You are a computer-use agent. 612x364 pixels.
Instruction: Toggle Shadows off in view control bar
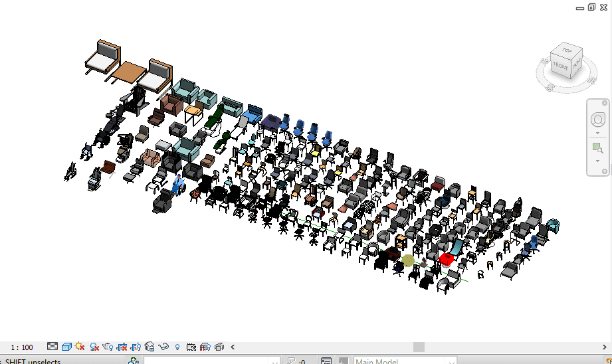pyautogui.click(x=95, y=347)
